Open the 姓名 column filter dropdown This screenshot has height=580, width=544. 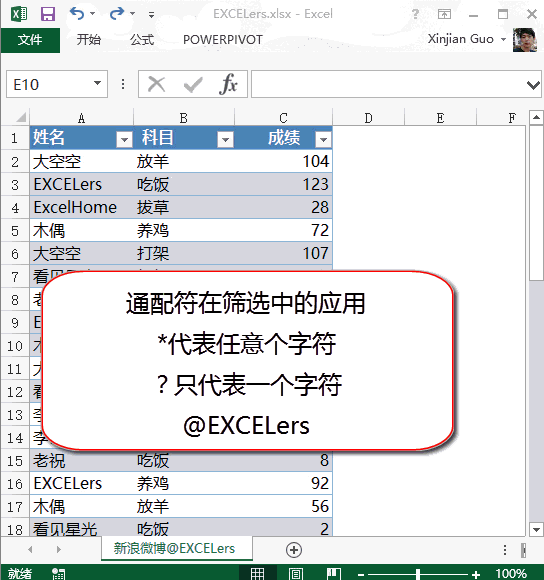click(124, 139)
